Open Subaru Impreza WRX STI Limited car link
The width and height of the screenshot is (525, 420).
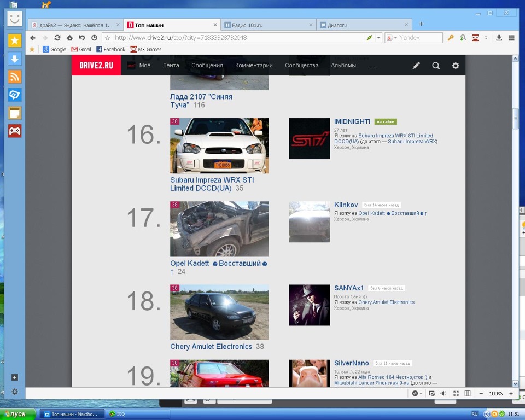(x=212, y=184)
